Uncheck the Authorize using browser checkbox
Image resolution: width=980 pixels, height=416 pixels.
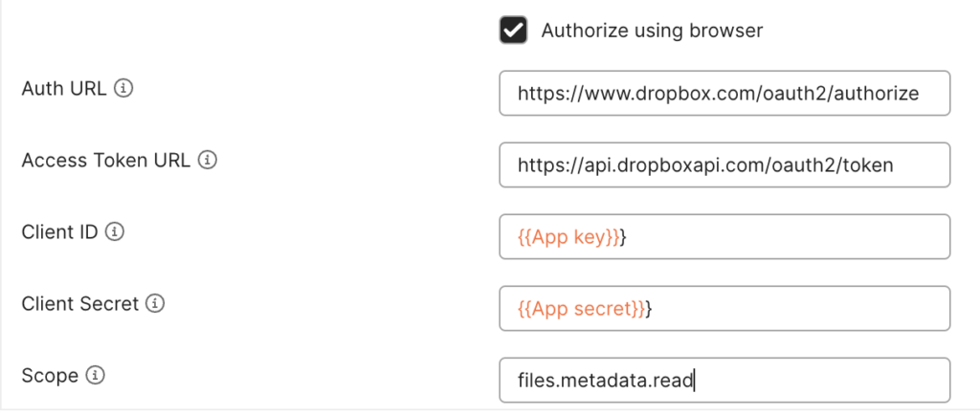click(513, 30)
